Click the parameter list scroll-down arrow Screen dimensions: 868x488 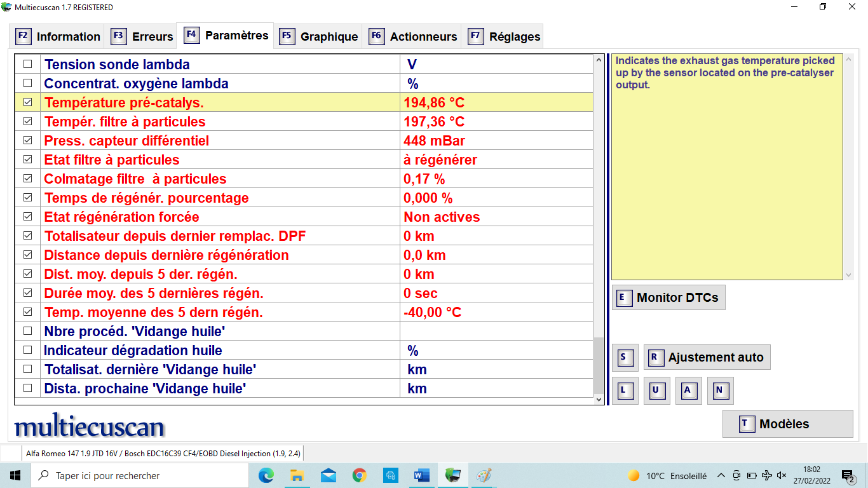(x=599, y=399)
